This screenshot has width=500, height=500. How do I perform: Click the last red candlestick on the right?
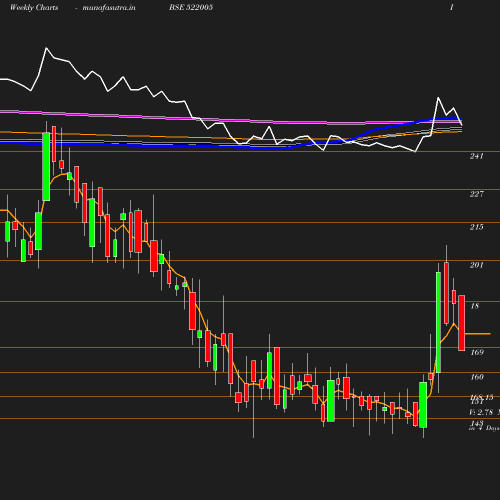pyautogui.click(x=462, y=323)
